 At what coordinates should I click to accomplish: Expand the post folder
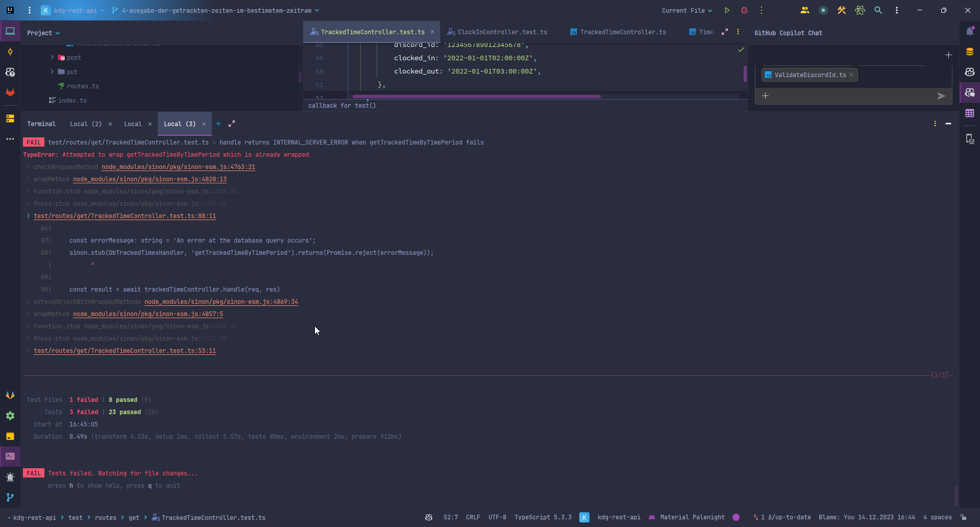[52, 58]
